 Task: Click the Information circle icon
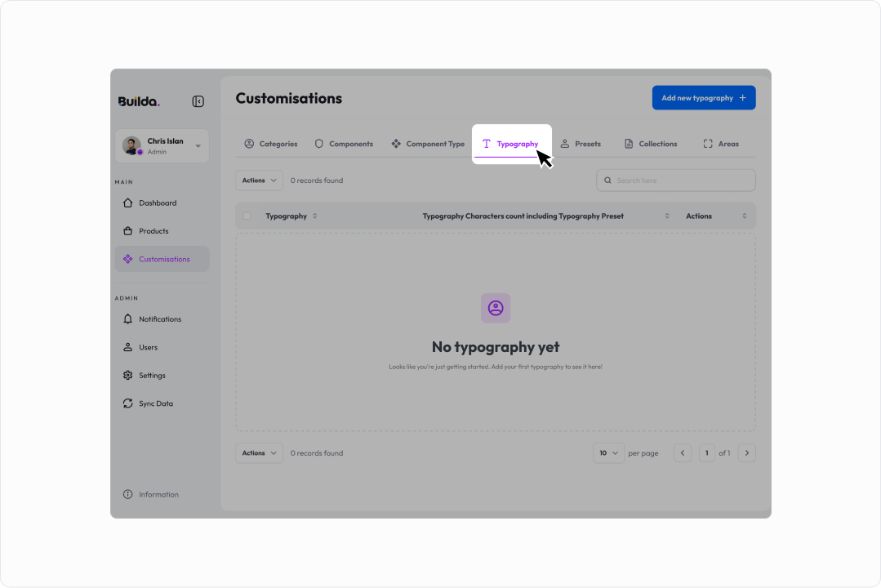[x=127, y=495]
